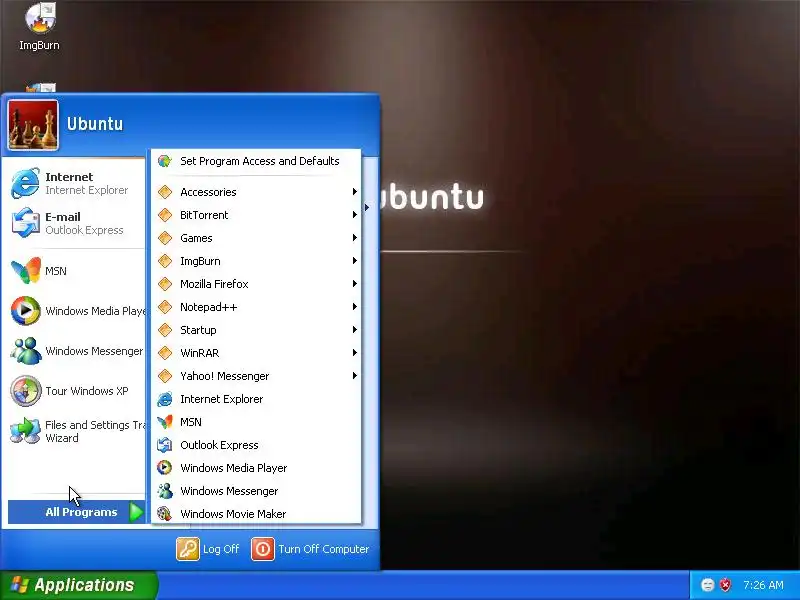Select the BitTorrent menu label
This screenshot has width=800, height=600.
click(204, 215)
